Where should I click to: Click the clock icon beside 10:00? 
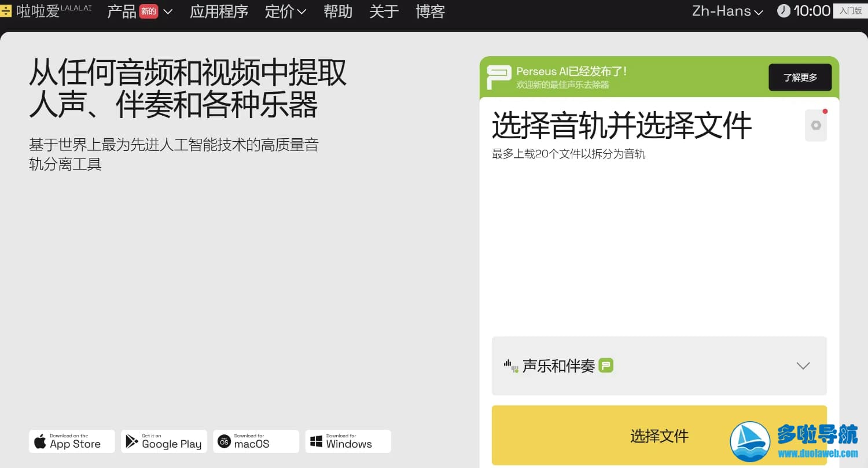(784, 11)
